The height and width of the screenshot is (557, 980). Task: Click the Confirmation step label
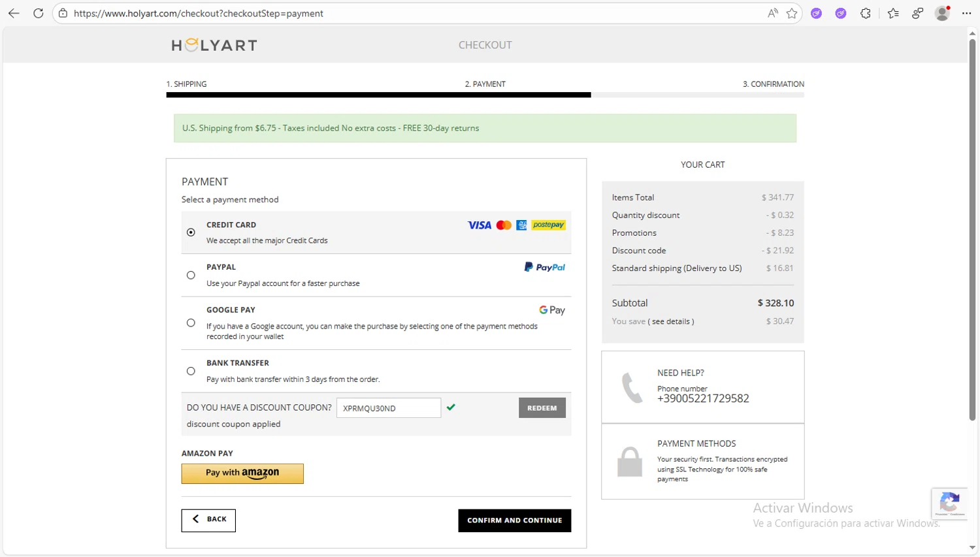coord(773,84)
